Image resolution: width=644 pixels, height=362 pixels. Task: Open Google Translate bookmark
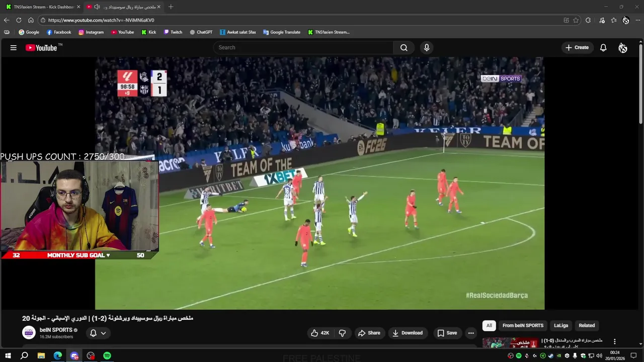pos(282,32)
